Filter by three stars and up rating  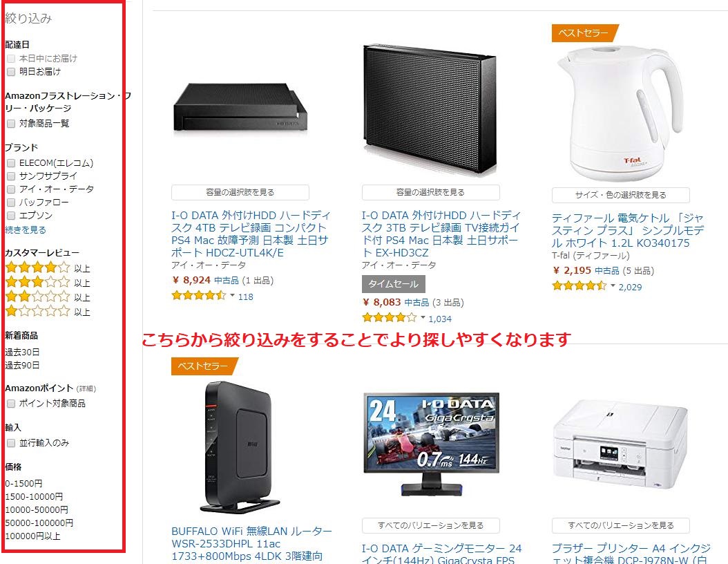coord(48,282)
